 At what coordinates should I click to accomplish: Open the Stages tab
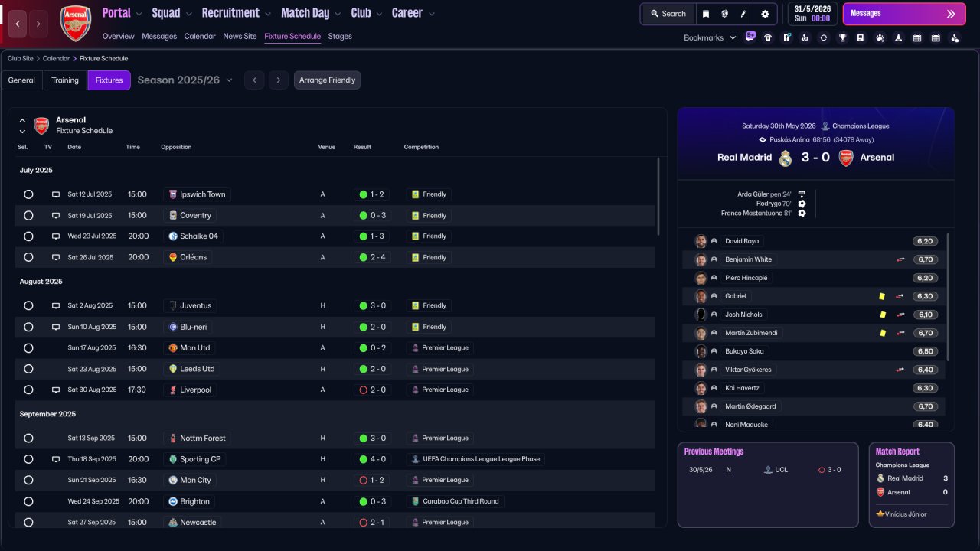340,36
